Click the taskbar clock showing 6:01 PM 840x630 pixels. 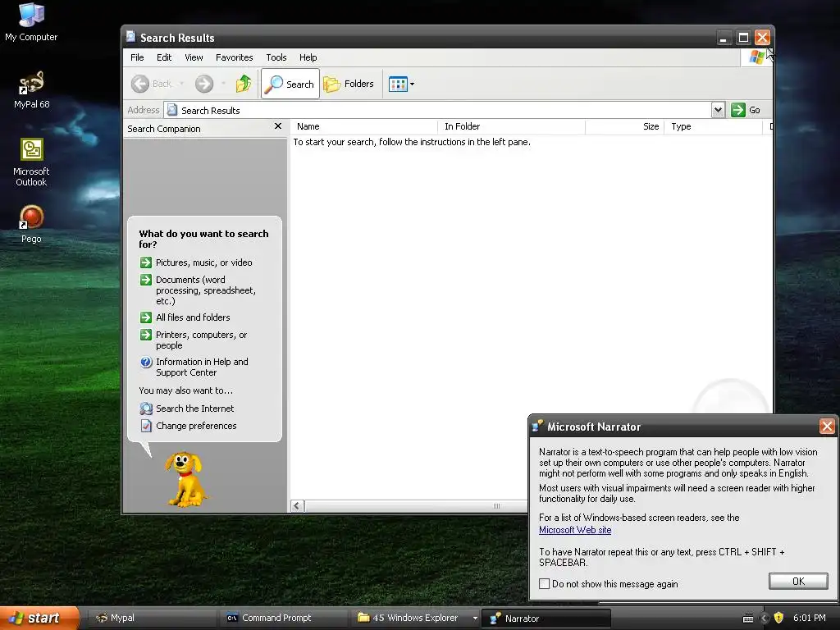pos(809,618)
